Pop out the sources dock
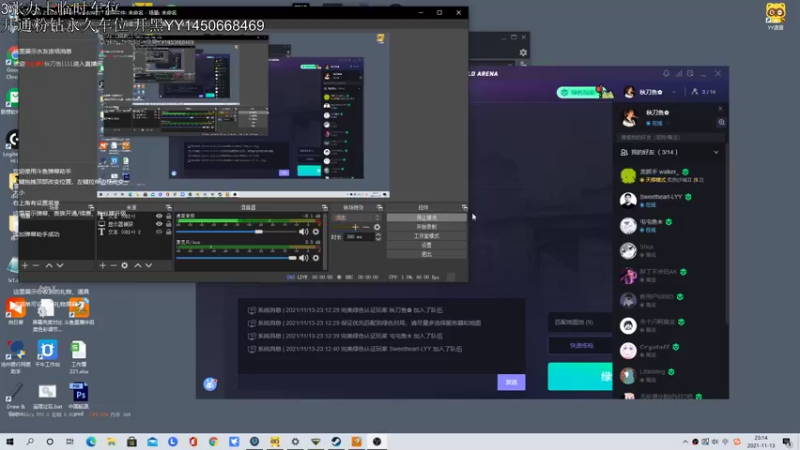This screenshot has width=800, height=450. (169, 208)
